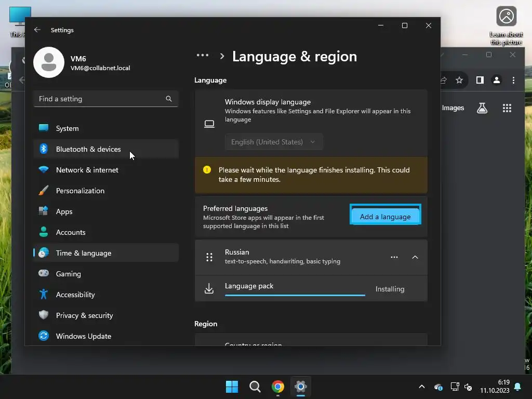Switch to Chrome from the taskbar

point(278,387)
